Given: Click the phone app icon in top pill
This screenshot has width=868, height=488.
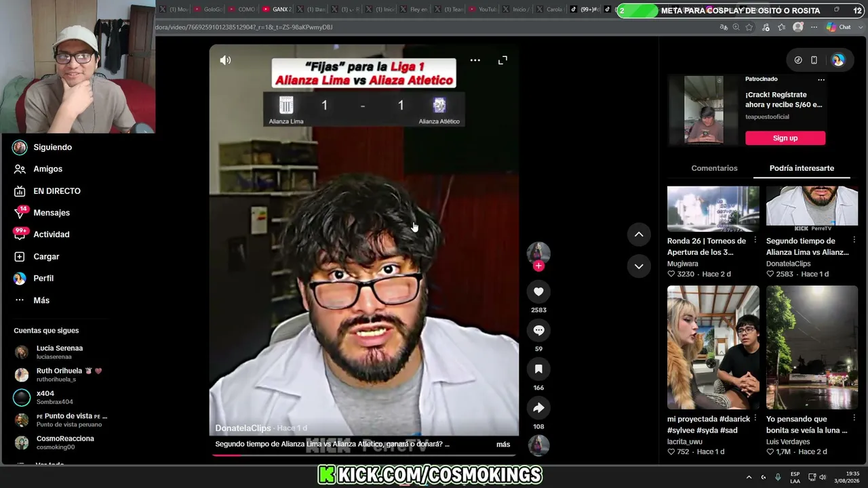Looking at the screenshot, I should [x=814, y=60].
